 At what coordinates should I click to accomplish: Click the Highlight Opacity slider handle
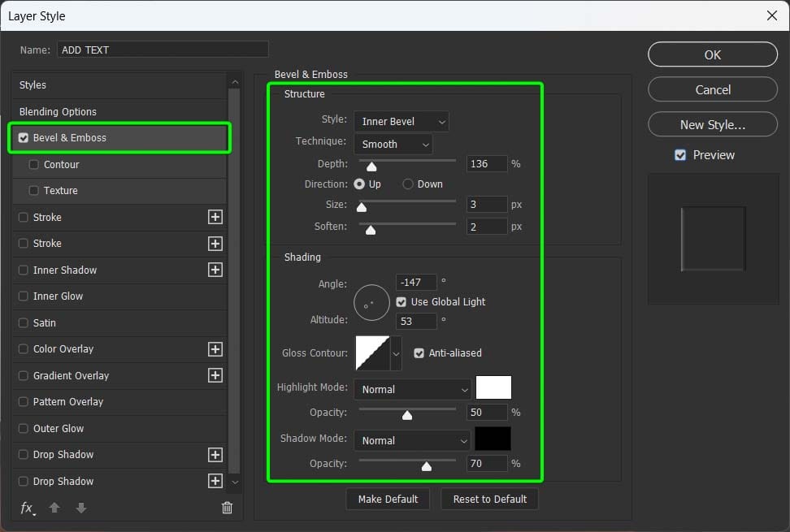pos(407,415)
